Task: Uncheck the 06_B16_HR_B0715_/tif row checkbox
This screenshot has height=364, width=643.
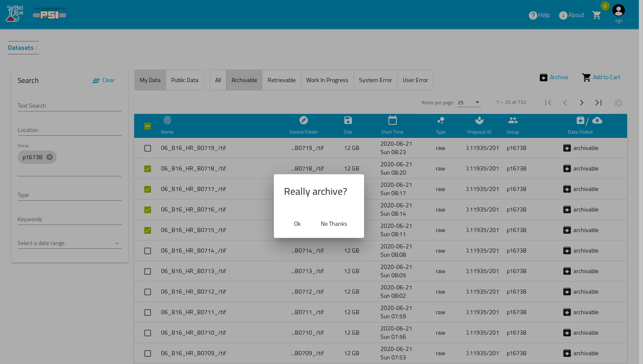Action: pyautogui.click(x=148, y=230)
